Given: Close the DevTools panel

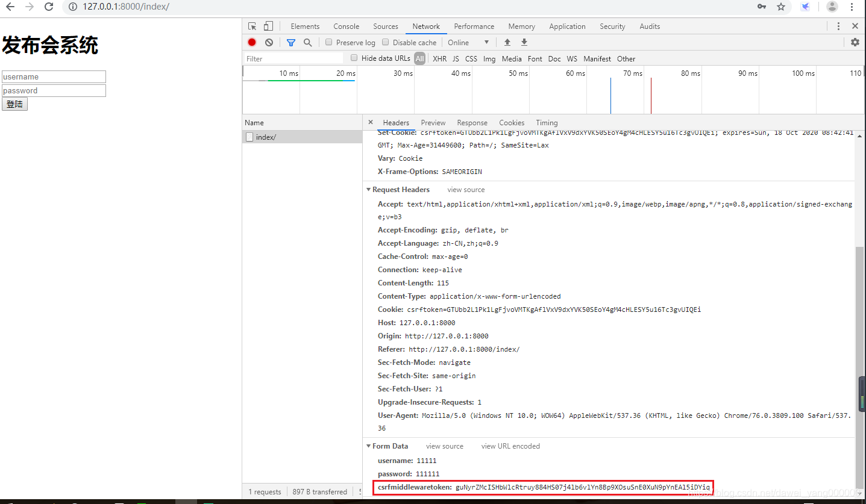Looking at the screenshot, I should coord(855,26).
